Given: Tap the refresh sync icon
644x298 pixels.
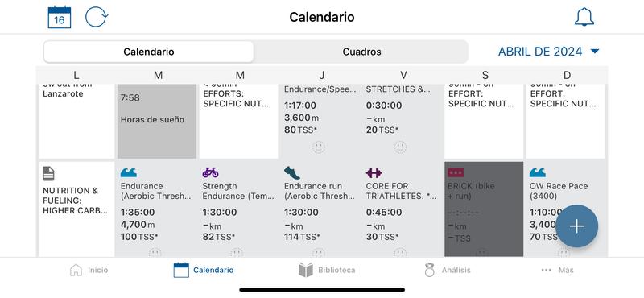Looking at the screenshot, I should point(97,17).
